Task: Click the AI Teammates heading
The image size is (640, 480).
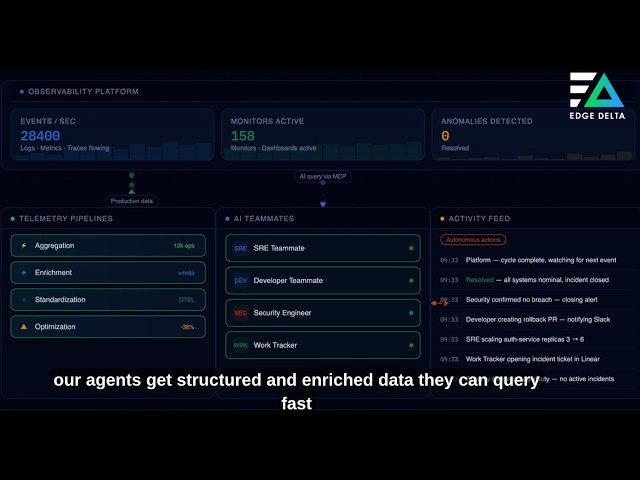Action: 264,218
